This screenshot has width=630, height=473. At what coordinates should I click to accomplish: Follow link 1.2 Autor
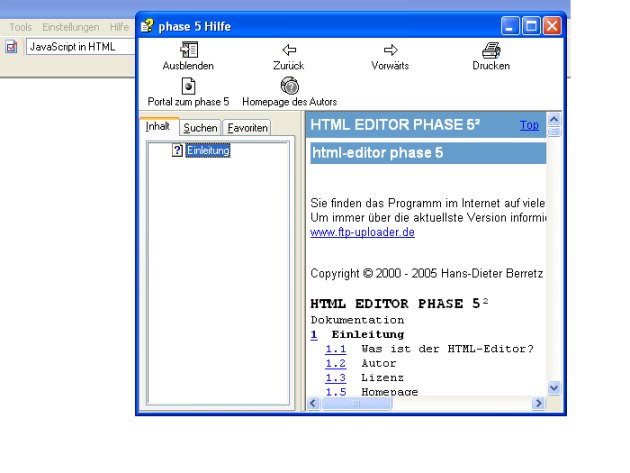(x=335, y=363)
